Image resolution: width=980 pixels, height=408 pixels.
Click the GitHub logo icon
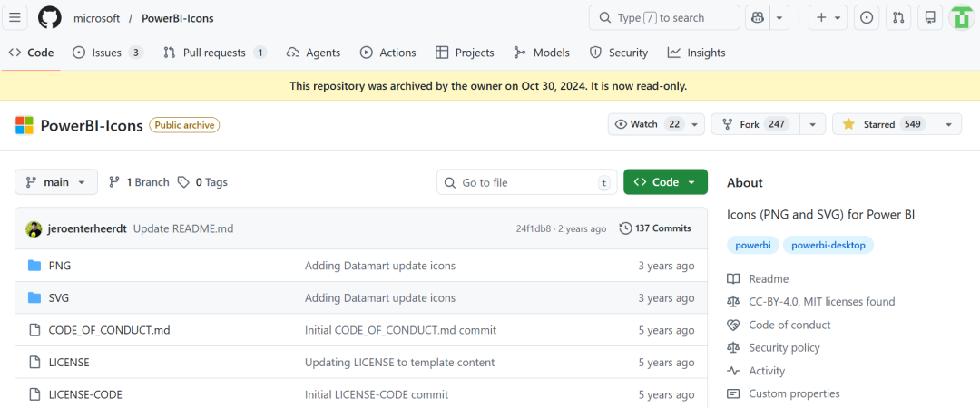[x=50, y=17]
